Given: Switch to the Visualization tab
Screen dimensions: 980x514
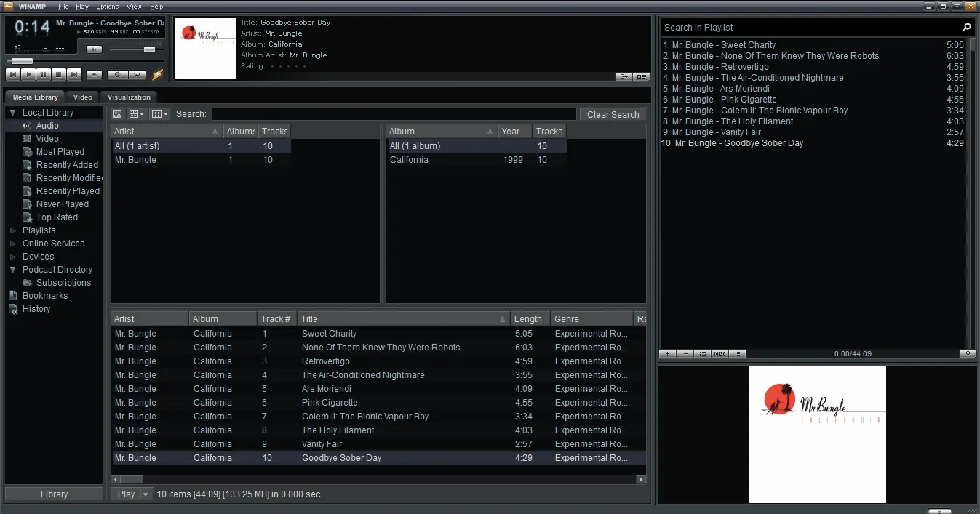Looking at the screenshot, I should [x=129, y=97].
